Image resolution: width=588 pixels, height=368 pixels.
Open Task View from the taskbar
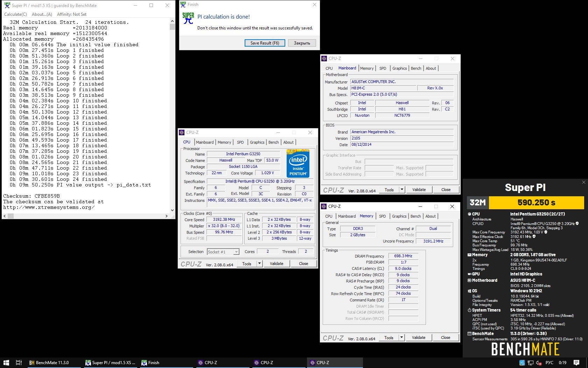click(19, 363)
